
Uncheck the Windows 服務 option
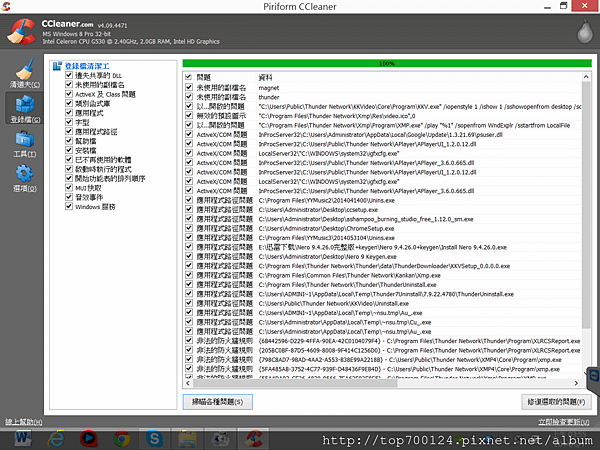(x=69, y=206)
